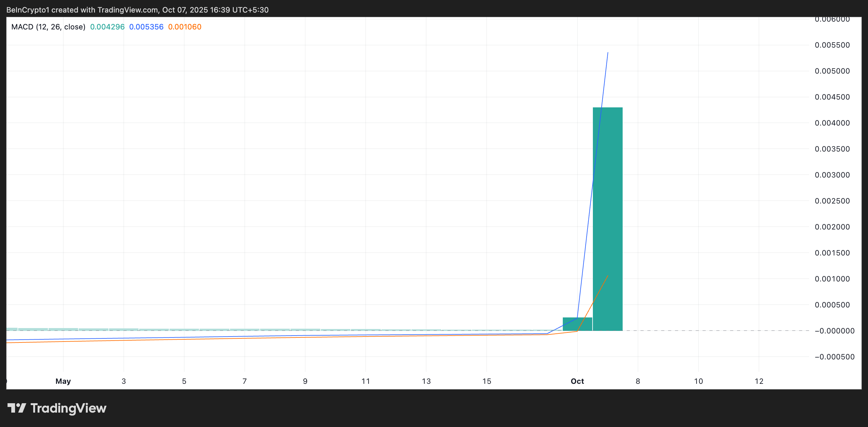Click the 12 date label on time axis
The width and height of the screenshot is (868, 427).
pyautogui.click(x=759, y=381)
